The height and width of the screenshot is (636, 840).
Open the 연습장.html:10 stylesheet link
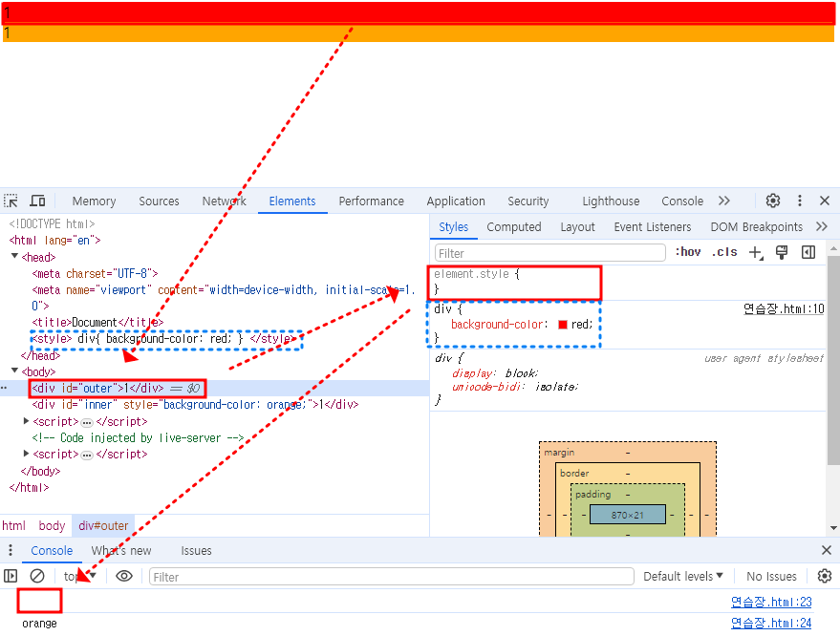pos(784,308)
